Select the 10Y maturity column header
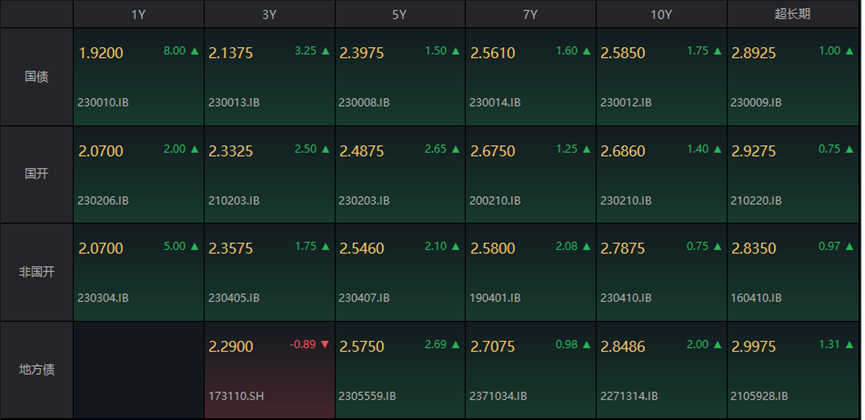The height and width of the screenshot is (420, 865). pyautogui.click(x=661, y=14)
